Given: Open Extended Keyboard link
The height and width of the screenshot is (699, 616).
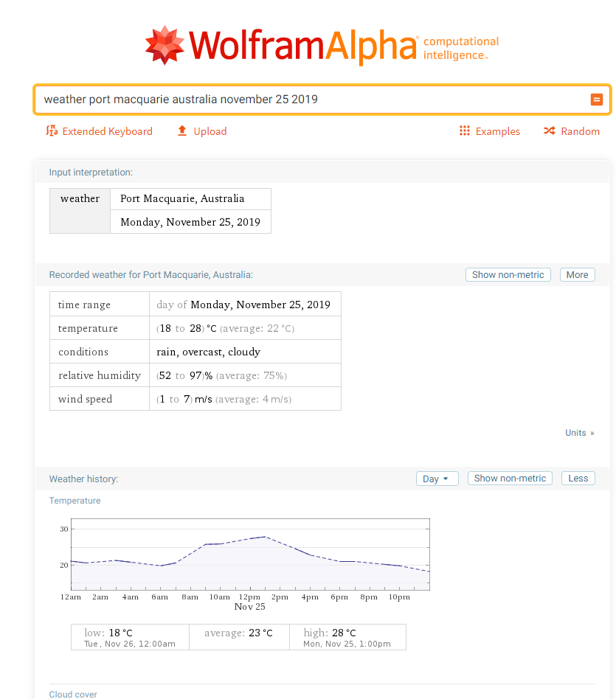Looking at the screenshot, I should click(x=107, y=131).
